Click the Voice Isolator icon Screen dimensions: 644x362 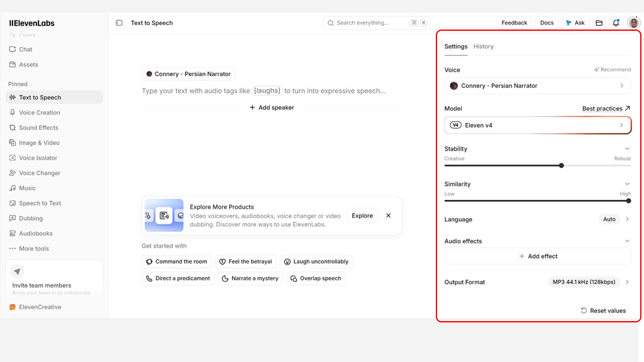pos(13,158)
